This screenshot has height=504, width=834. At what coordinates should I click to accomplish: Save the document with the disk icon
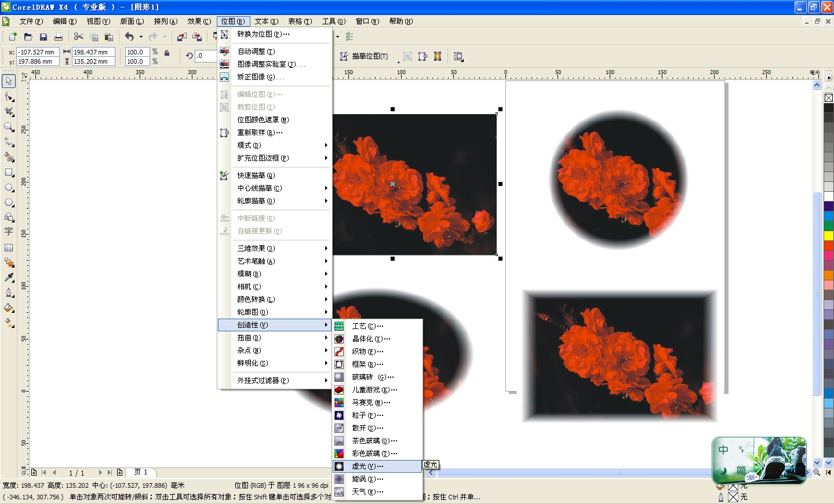coord(43,37)
